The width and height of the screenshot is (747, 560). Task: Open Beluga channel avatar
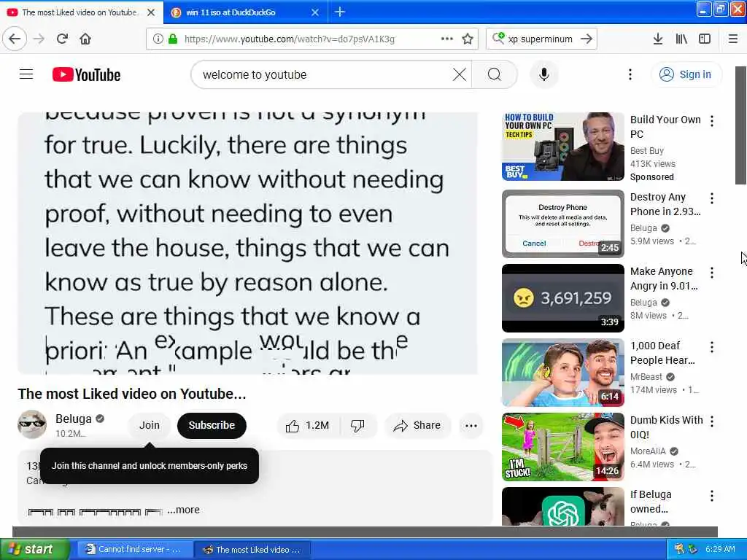32,424
